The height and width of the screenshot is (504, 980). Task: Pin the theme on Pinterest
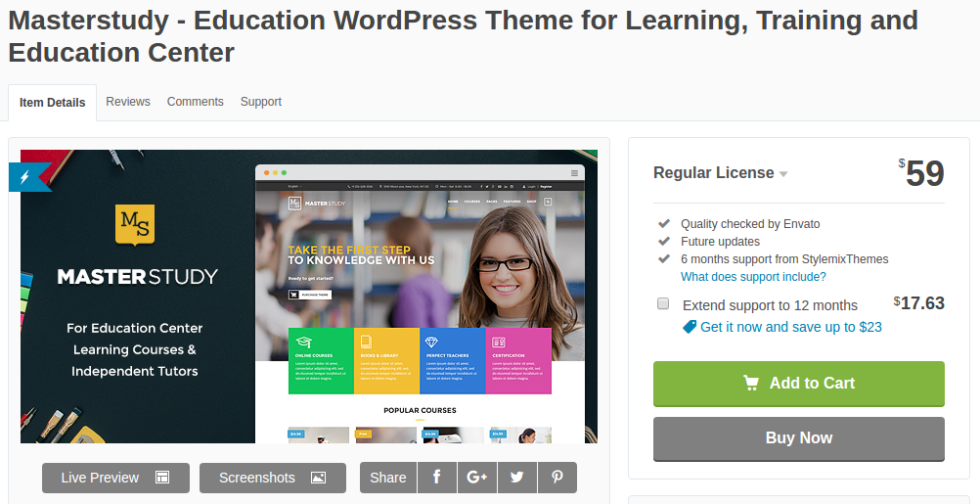pos(557,478)
